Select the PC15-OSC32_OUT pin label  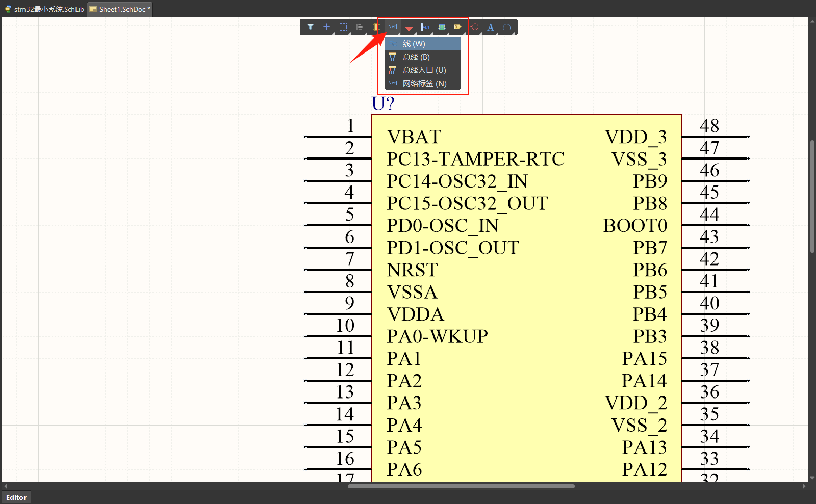[x=467, y=203]
